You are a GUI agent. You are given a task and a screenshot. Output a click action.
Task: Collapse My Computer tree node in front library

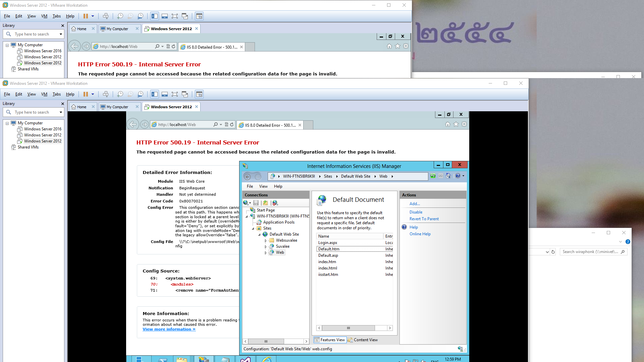point(7,123)
